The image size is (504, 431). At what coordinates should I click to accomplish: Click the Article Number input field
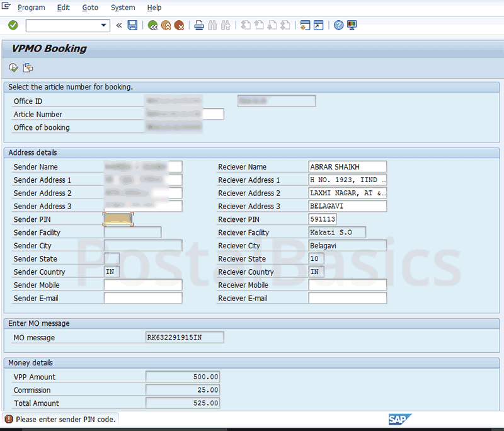click(x=184, y=114)
